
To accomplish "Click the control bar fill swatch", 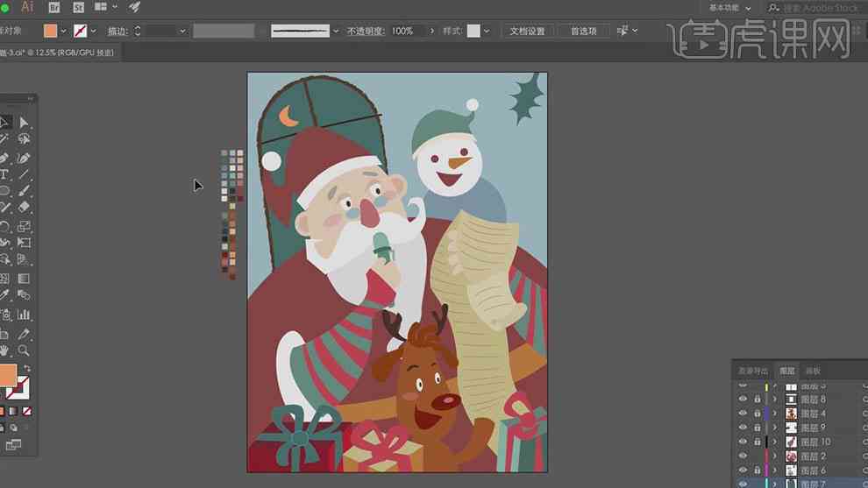I will pyautogui.click(x=50, y=31).
